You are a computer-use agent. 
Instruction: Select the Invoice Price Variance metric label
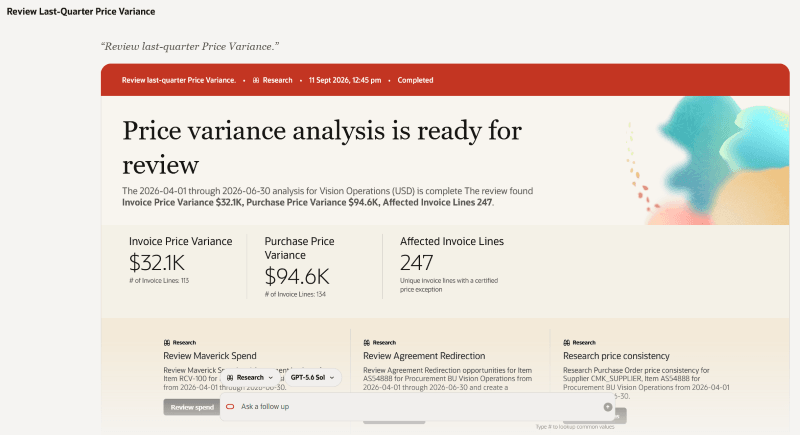(181, 241)
